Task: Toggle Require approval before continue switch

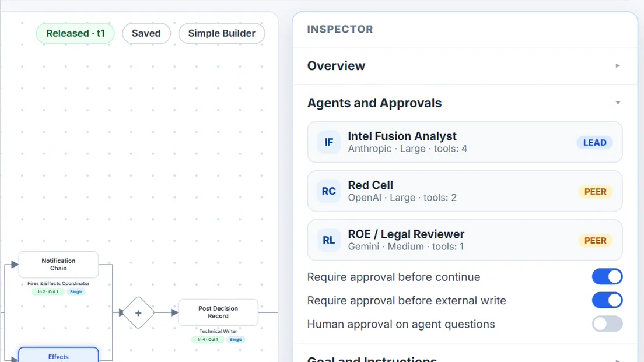Action: tap(607, 277)
